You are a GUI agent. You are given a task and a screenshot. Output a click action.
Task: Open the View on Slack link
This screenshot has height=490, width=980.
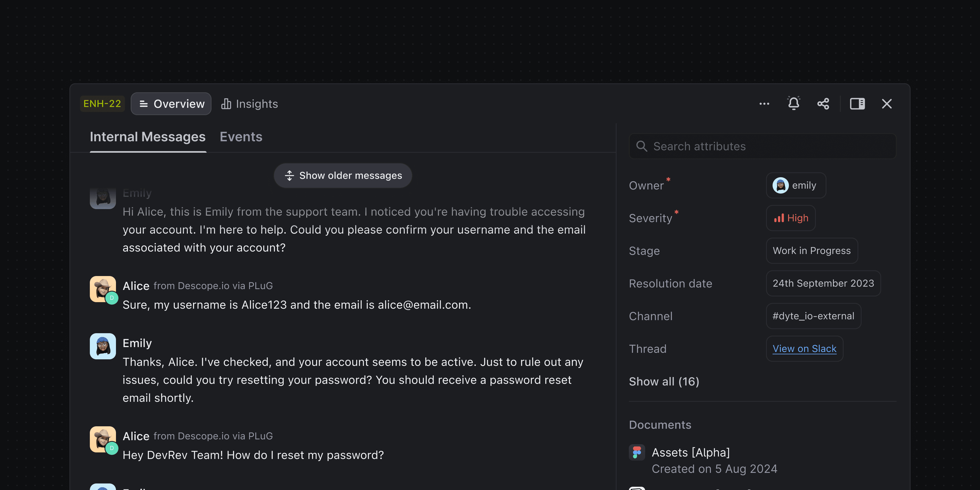coord(804,348)
